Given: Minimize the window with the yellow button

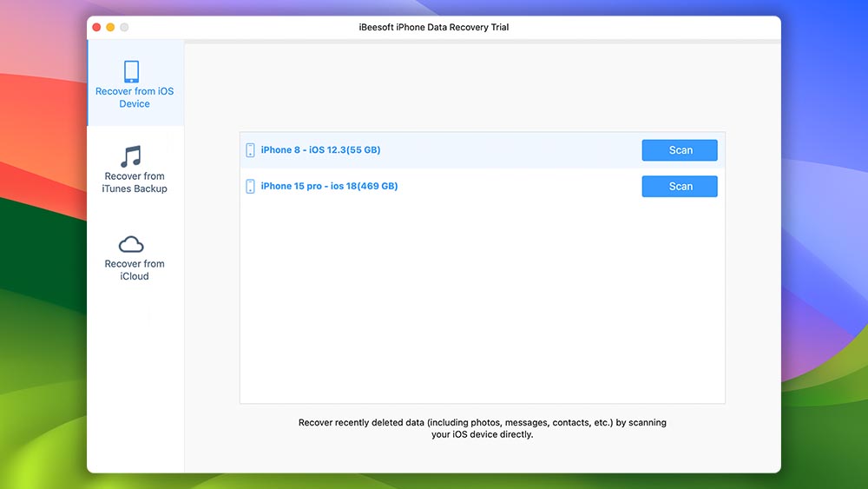Looking at the screenshot, I should [x=110, y=27].
